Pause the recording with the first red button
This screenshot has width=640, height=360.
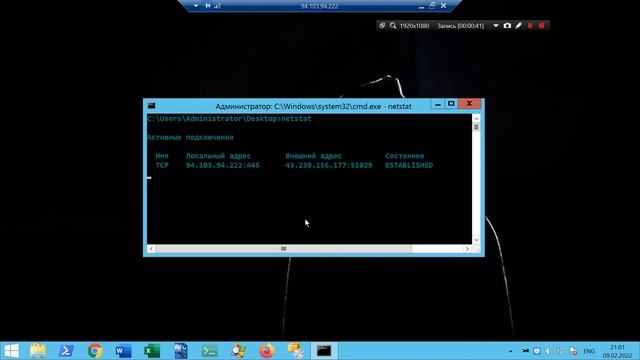tap(530, 25)
